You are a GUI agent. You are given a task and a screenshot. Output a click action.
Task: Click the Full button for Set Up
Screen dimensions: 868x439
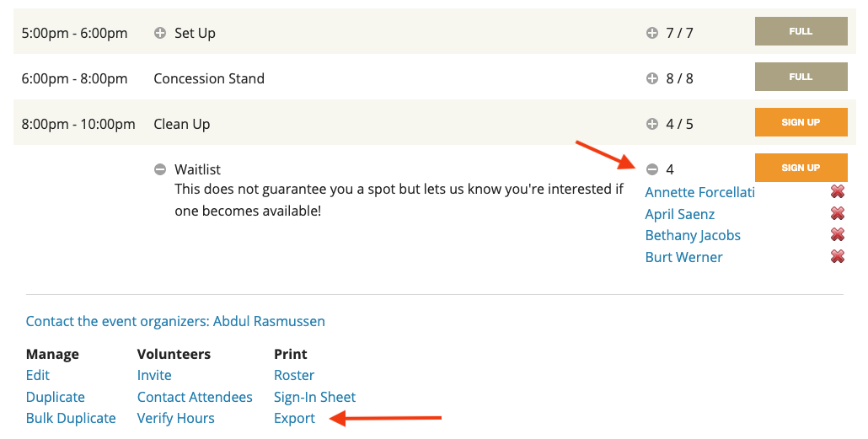[800, 31]
